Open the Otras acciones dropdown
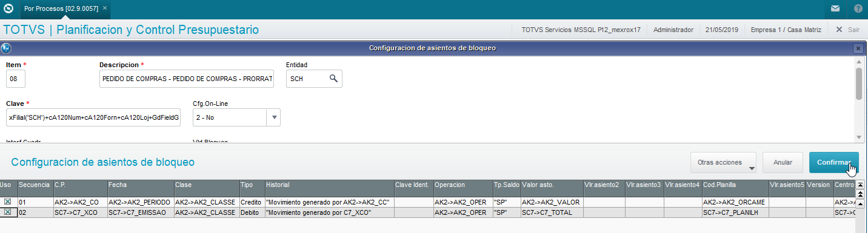868x233 pixels. (723, 163)
